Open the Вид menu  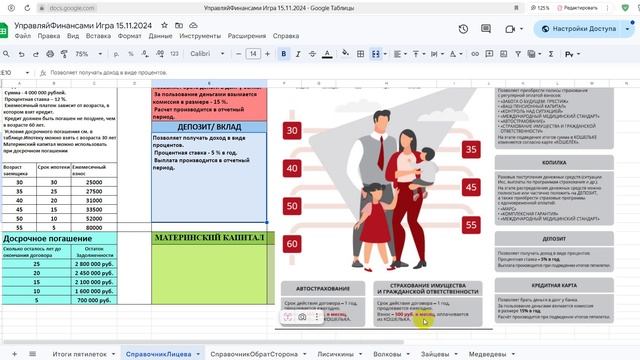point(73,36)
